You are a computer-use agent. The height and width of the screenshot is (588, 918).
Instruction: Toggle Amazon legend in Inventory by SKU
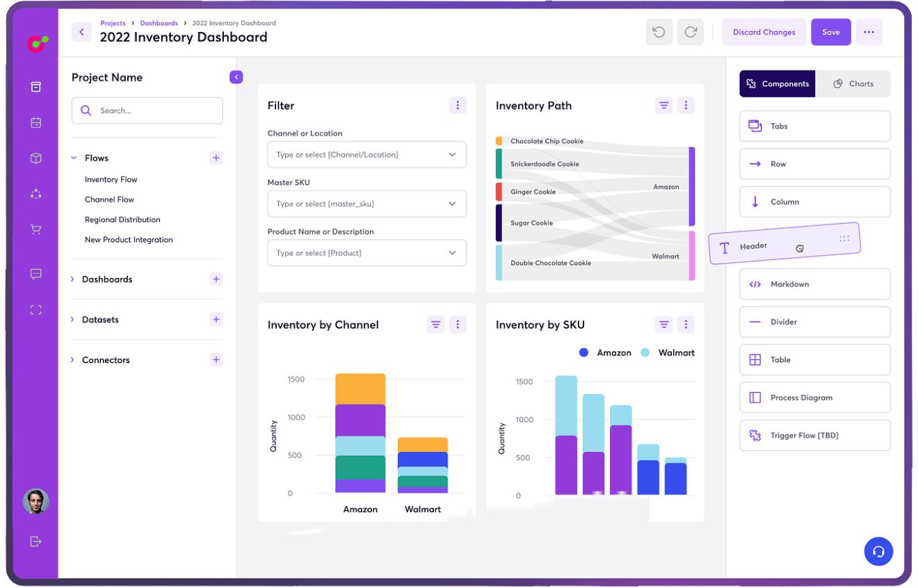[x=605, y=353]
